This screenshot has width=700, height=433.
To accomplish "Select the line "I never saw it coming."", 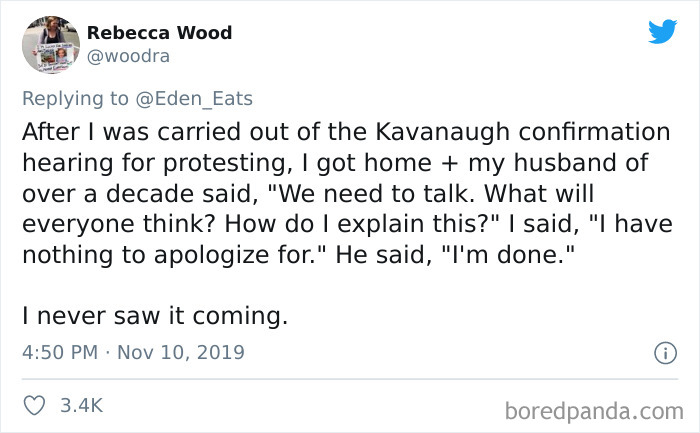I will (154, 317).
